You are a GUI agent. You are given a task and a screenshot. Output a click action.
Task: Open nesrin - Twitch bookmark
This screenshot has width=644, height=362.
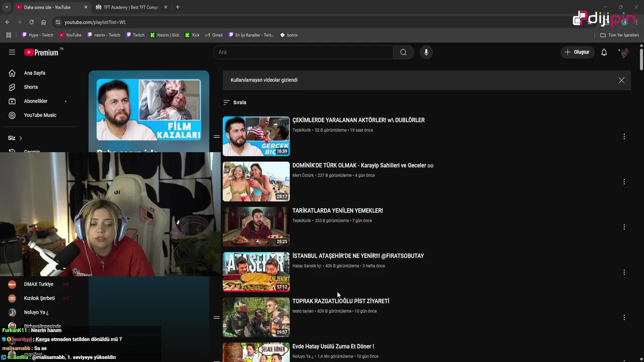(x=104, y=35)
